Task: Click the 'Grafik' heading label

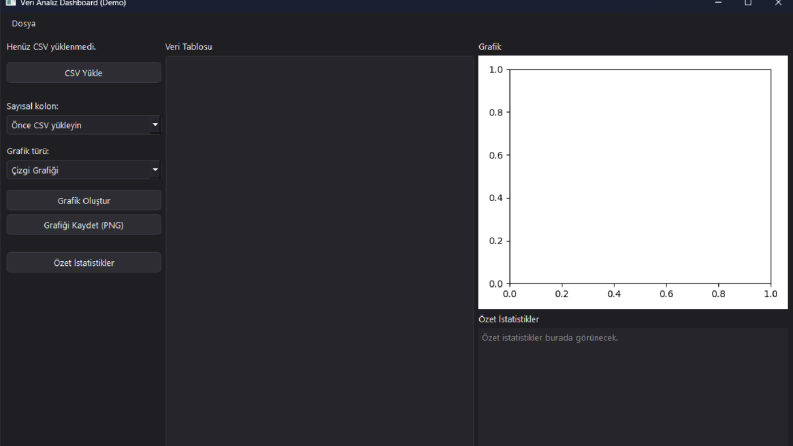Action: tap(490, 47)
